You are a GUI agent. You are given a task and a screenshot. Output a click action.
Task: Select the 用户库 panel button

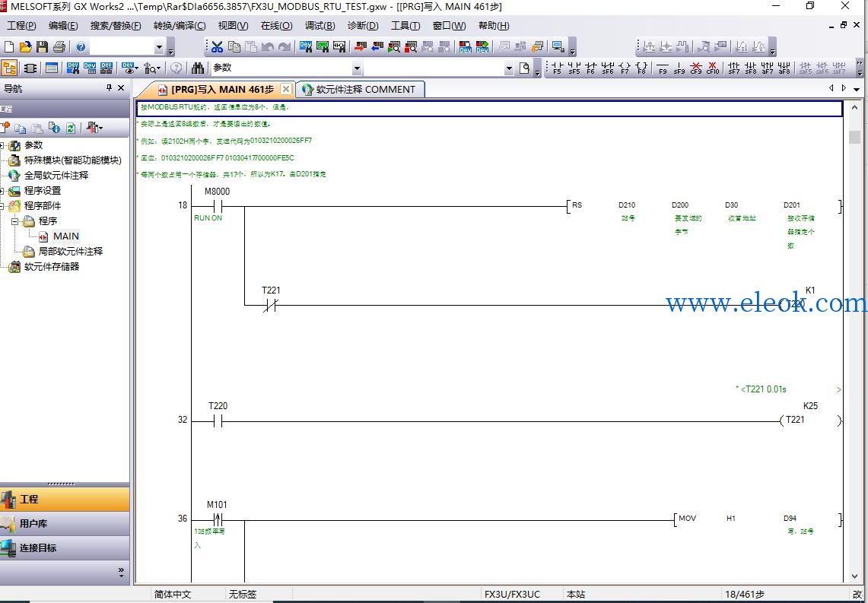65,523
